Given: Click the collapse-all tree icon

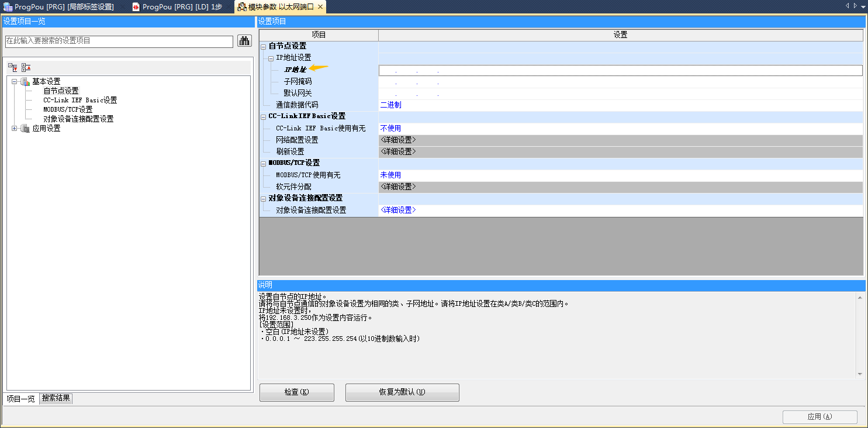Looking at the screenshot, I should click(26, 68).
